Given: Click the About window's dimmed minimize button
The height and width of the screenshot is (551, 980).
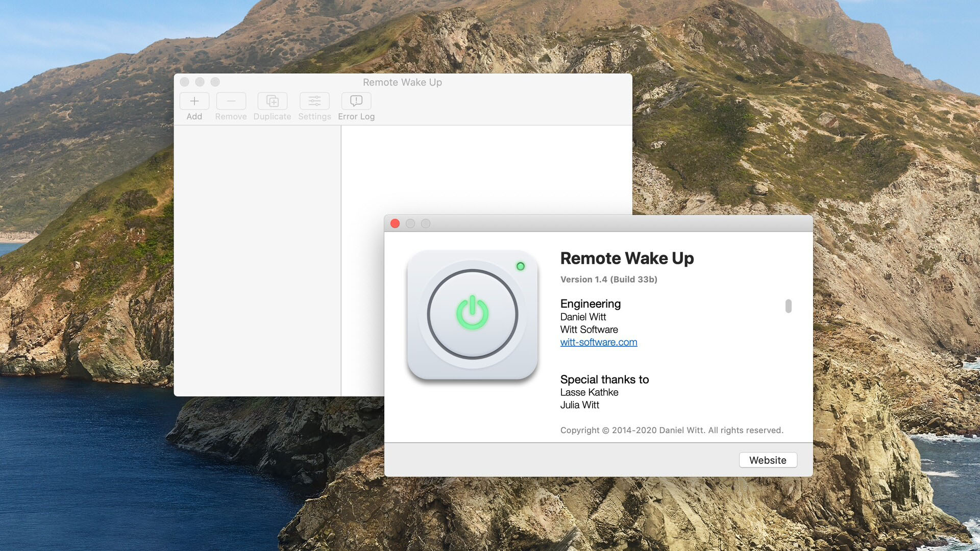Looking at the screenshot, I should tap(410, 223).
